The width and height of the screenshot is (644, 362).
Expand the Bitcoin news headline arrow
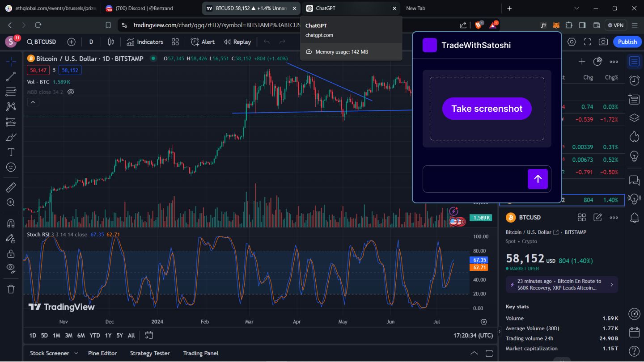pyautogui.click(x=611, y=285)
